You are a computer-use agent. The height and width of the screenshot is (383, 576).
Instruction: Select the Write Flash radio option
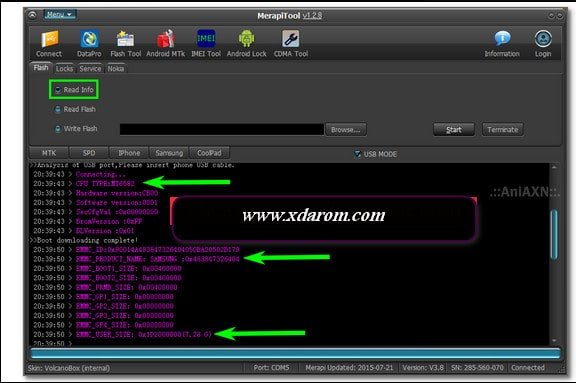[x=76, y=129]
